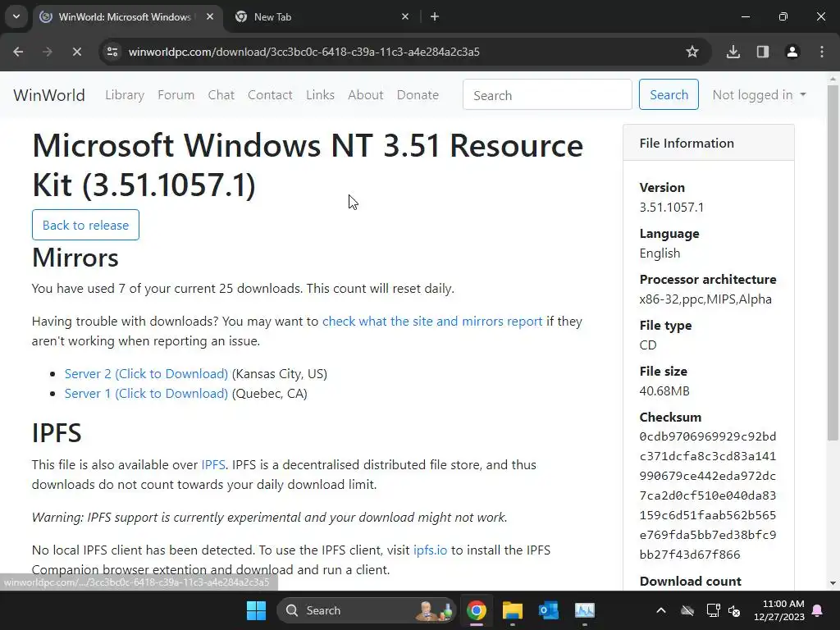840x630 pixels.
Task: Open a new tab with plus icon
Action: 435,16
